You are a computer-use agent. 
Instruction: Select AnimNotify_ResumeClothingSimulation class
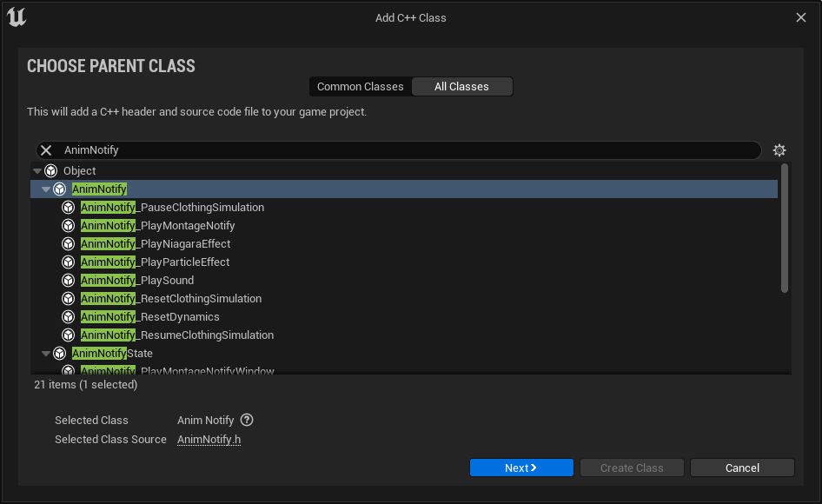coord(404,335)
